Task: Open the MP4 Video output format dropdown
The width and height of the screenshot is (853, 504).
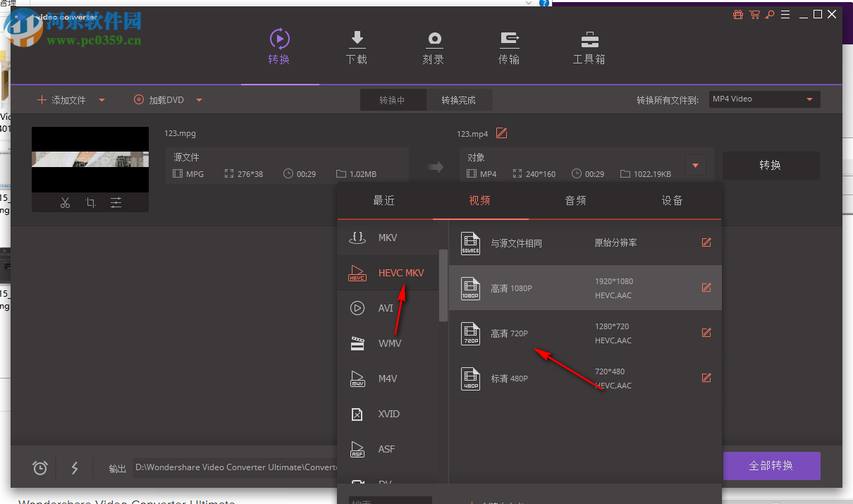Action: tap(764, 99)
